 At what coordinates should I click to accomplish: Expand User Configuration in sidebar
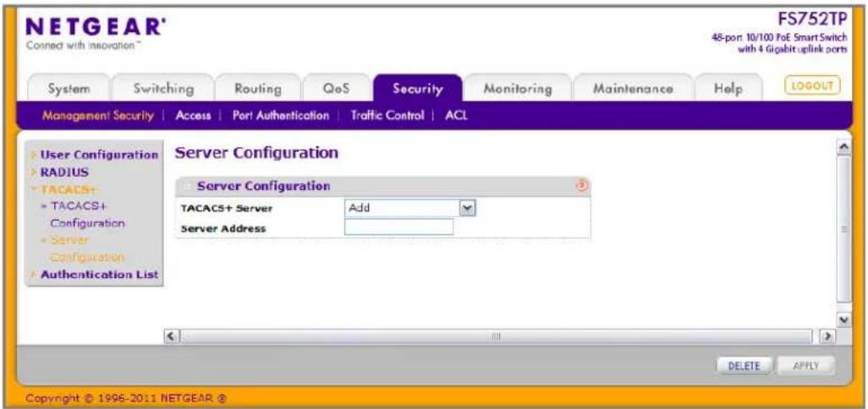coord(98,155)
